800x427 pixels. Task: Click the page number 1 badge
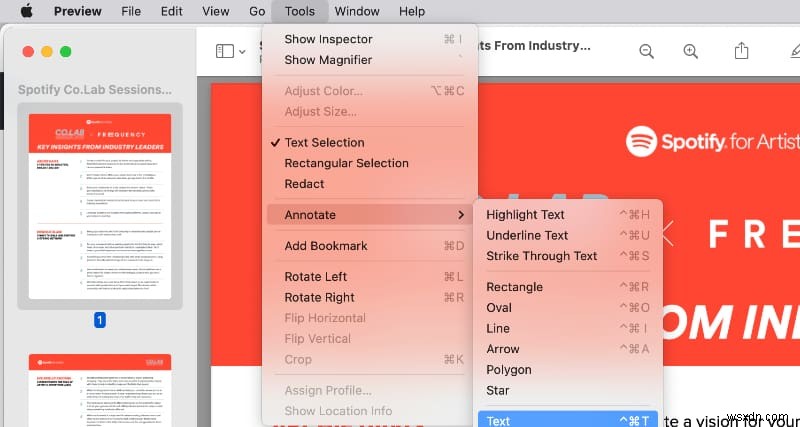pos(100,320)
